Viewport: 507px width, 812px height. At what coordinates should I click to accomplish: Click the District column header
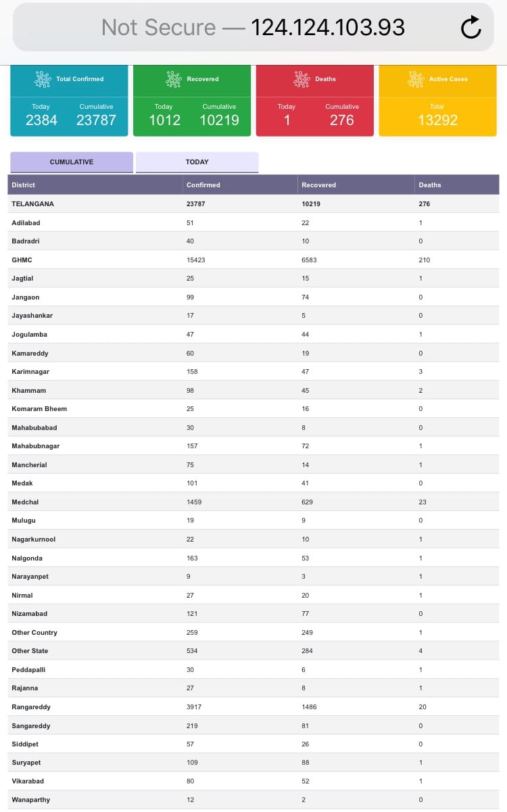pyautogui.click(x=24, y=185)
